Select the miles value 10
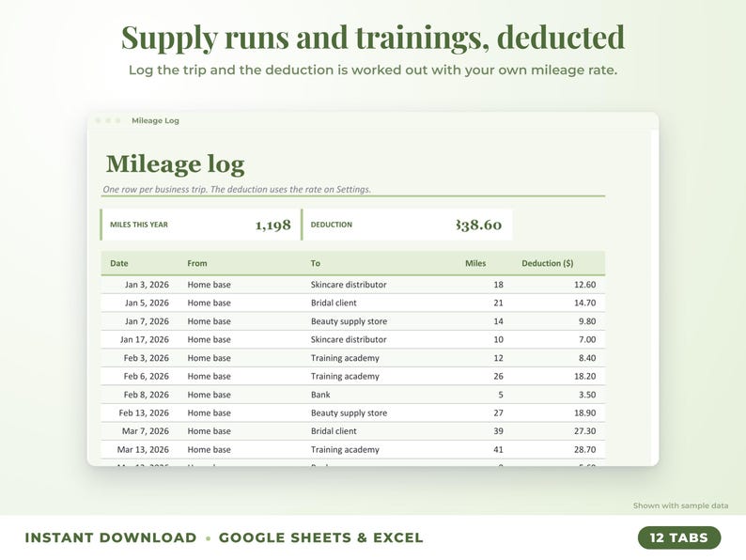Image resolution: width=746 pixels, height=560 pixels. 498,339
